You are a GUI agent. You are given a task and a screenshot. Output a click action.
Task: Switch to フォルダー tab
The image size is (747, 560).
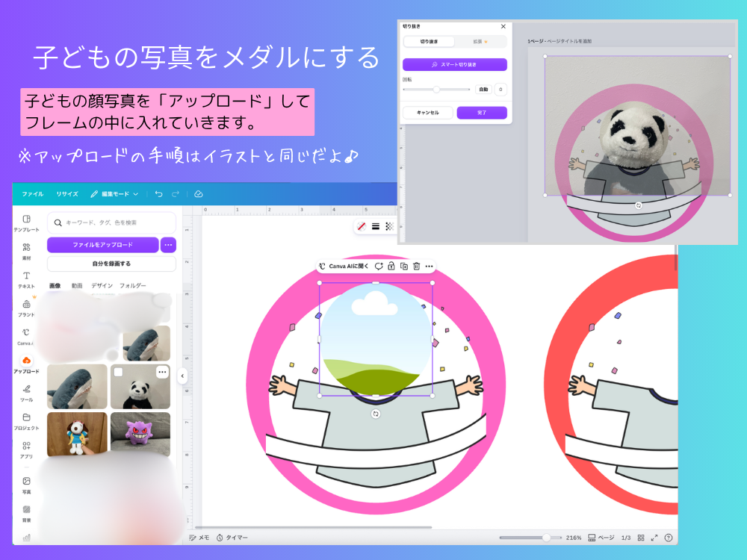(x=132, y=286)
